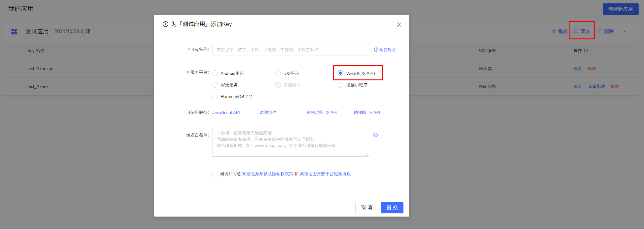Viewport: 644px width, 229px height.
Task: Open 高德服务条款及隐私权政策 link
Action: (x=268, y=174)
